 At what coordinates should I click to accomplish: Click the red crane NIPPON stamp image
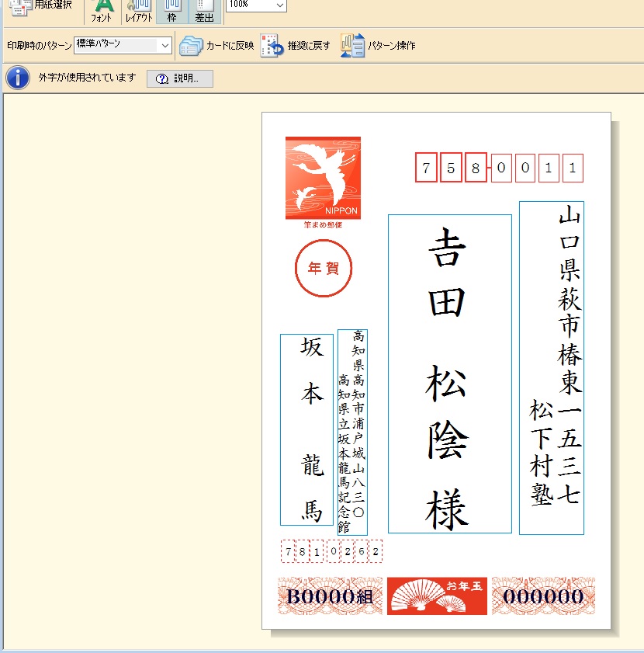click(323, 178)
